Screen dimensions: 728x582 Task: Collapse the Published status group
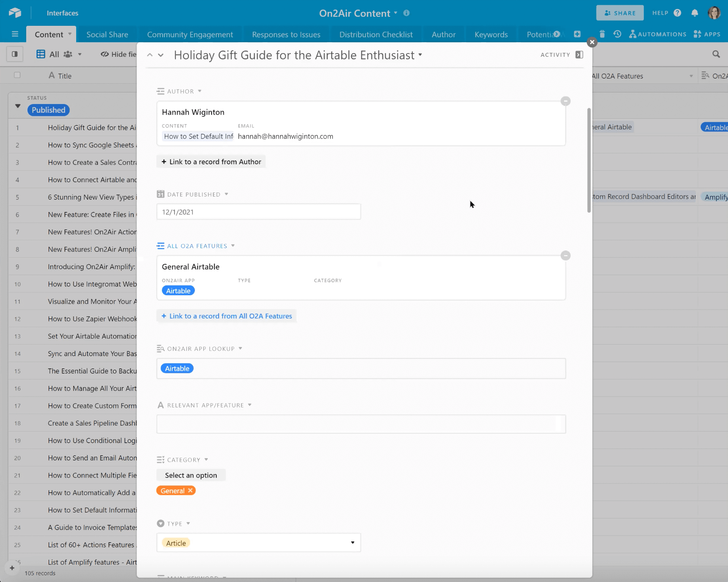[x=17, y=106]
